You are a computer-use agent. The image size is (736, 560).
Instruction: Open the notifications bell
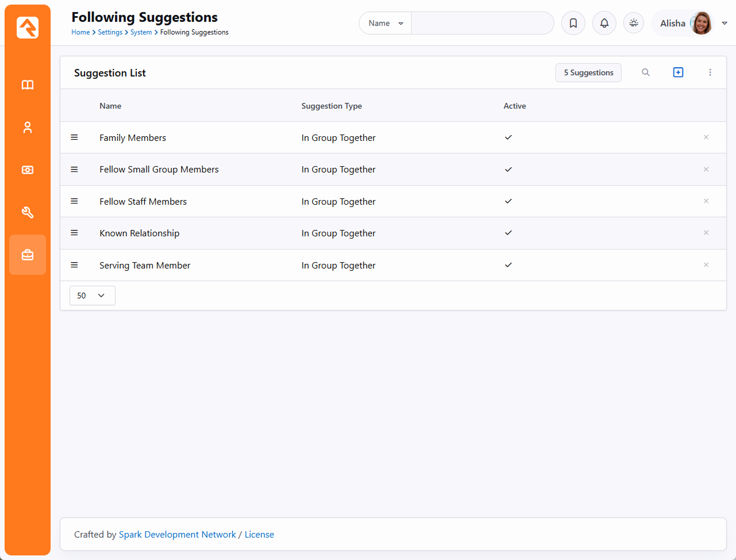[604, 24]
